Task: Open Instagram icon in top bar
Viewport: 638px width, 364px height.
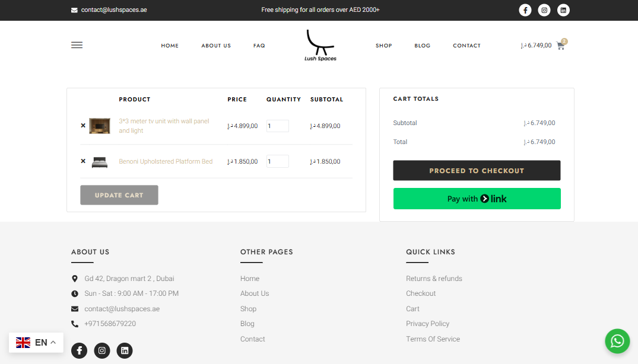Action: pos(544,10)
